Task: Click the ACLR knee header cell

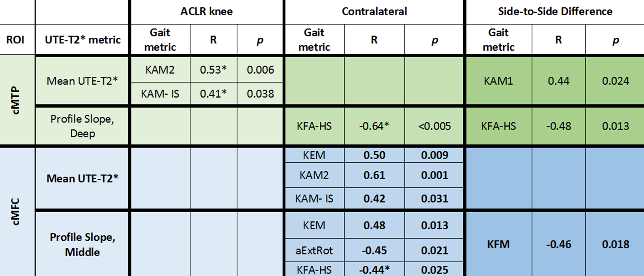Action: 207,12
